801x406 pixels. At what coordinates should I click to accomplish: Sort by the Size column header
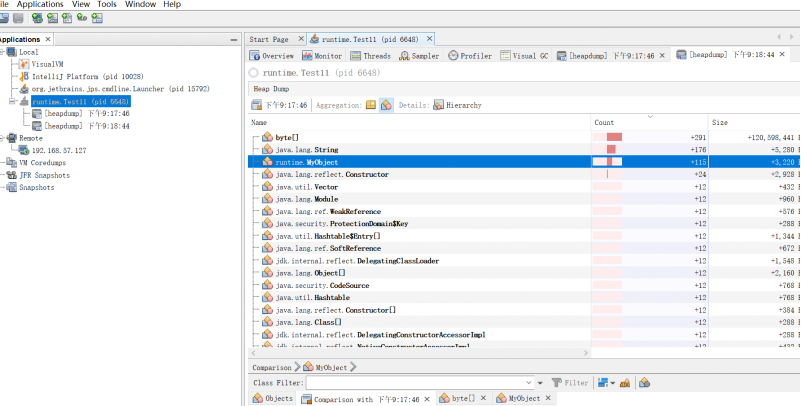point(755,122)
